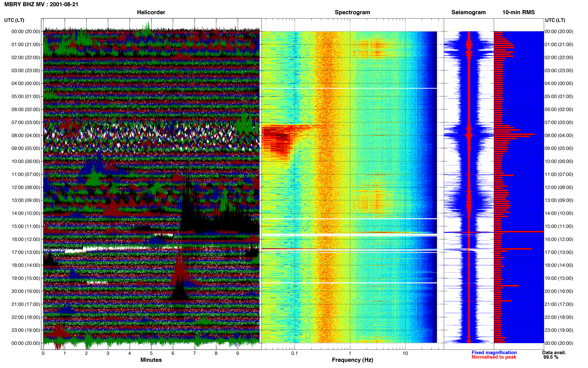
Task: Click the title 'MBRY BHZ MV : 2001-08-21'
Action: 41,4
